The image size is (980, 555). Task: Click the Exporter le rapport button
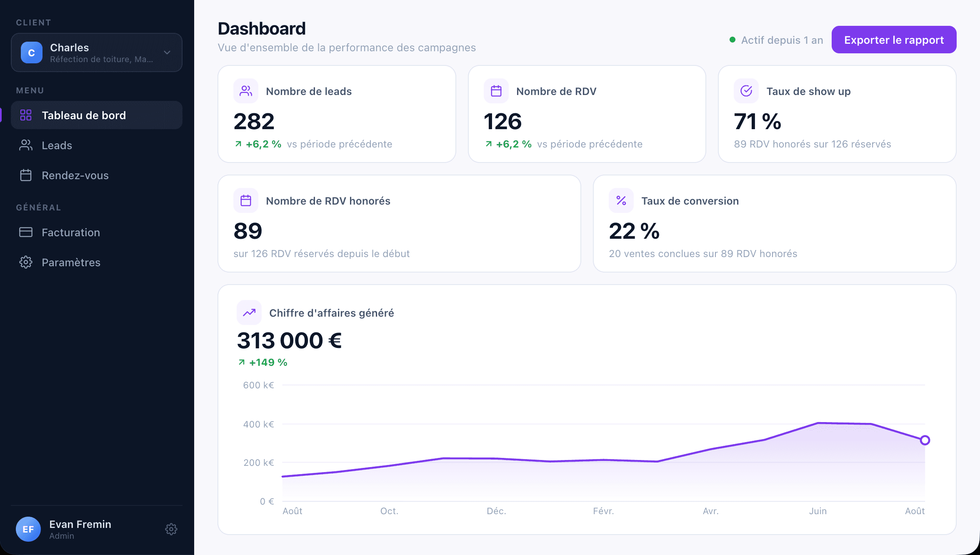click(x=894, y=40)
